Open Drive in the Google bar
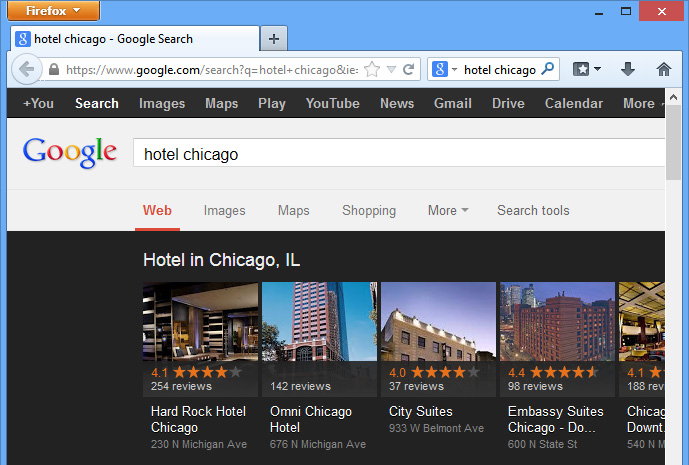 508,103
